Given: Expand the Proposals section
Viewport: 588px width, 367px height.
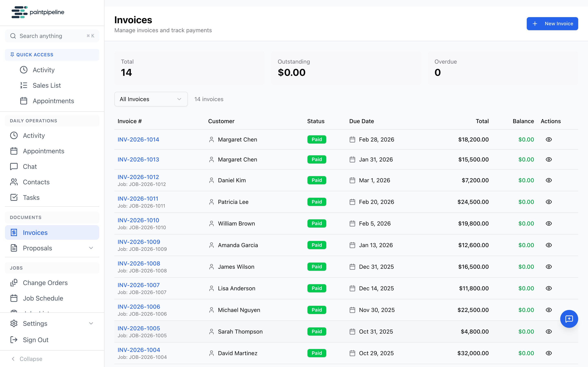Looking at the screenshot, I should coord(91,248).
